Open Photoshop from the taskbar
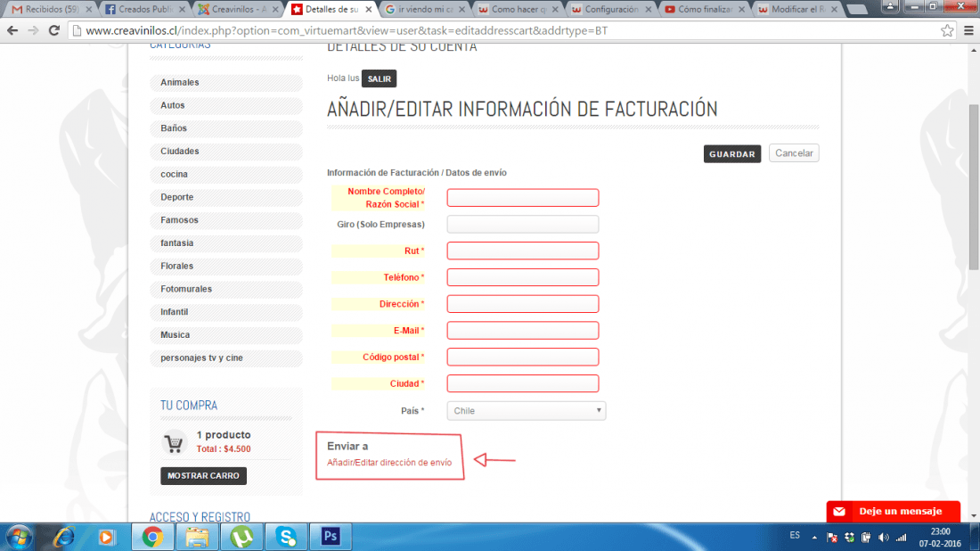980x551 pixels. [331, 537]
